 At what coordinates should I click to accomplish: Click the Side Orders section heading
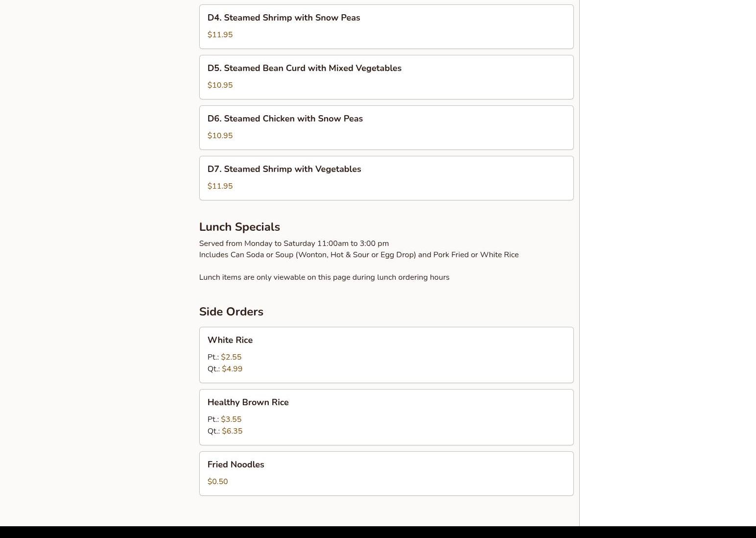(x=231, y=312)
